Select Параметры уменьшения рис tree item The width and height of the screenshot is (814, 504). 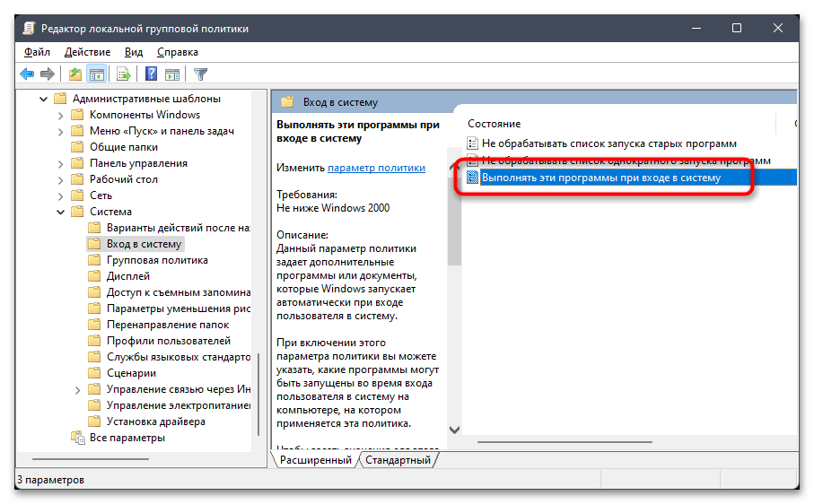[179, 308]
